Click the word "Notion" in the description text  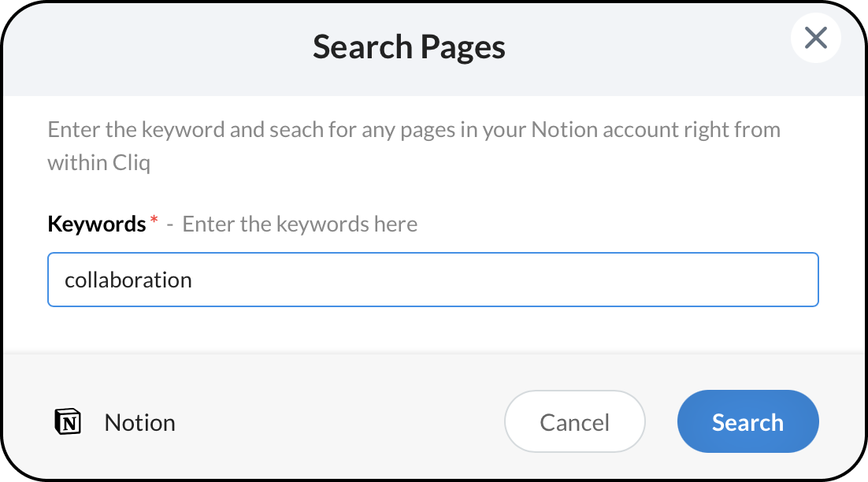tap(566, 129)
